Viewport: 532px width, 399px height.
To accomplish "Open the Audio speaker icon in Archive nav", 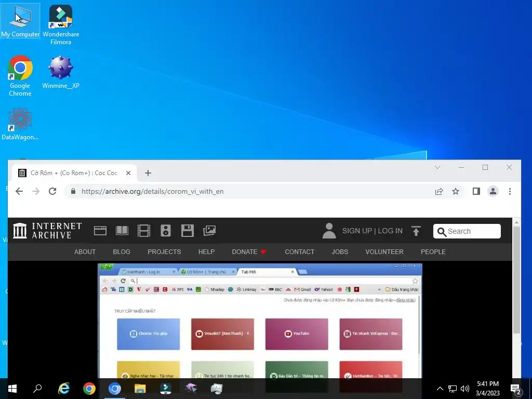I will [166, 231].
